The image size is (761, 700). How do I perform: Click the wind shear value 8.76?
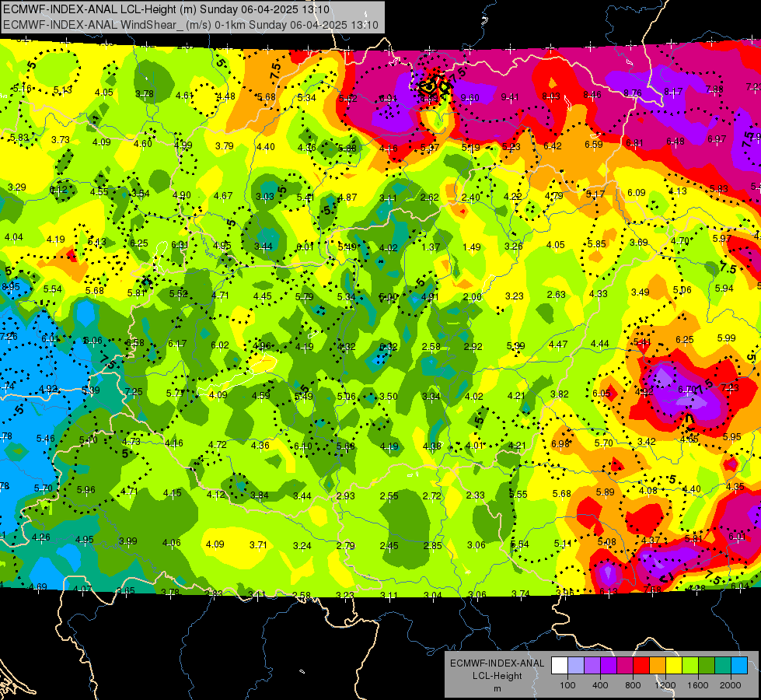point(633,93)
